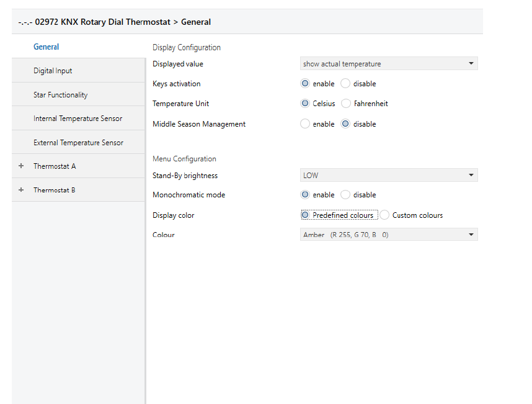
Task: Choose Custom colours for display color
Action: 384,215
